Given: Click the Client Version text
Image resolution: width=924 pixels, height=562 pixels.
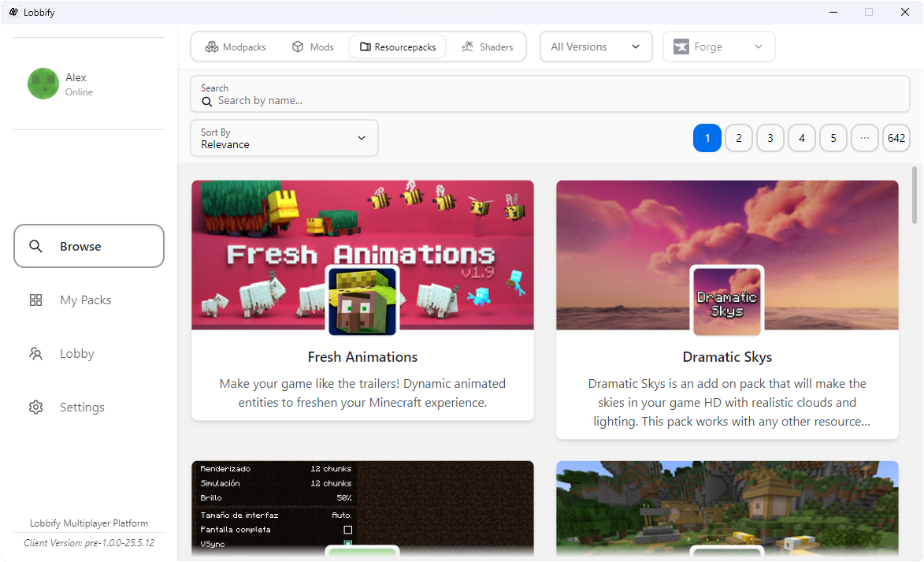Looking at the screenshot, I should pos(89,543).
